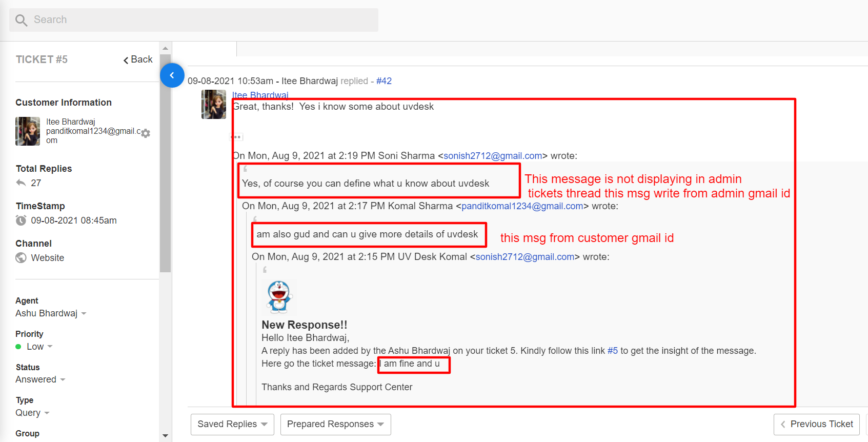
Task: Expand the quoted text ellipsis toggle
Action: tap(236, 137)
